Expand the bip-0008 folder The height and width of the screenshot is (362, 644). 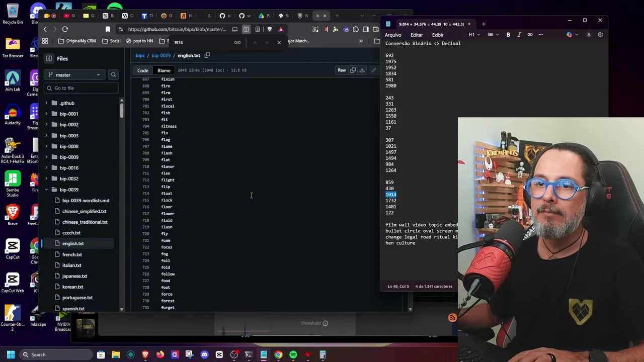click(x=46, y=146)
